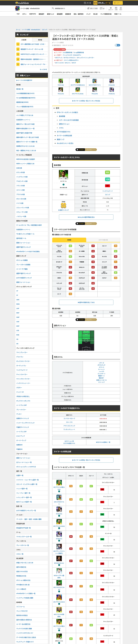Open the 日本代表 sidebar link
This screenshot has width=138, height=644.
point(19,168)
